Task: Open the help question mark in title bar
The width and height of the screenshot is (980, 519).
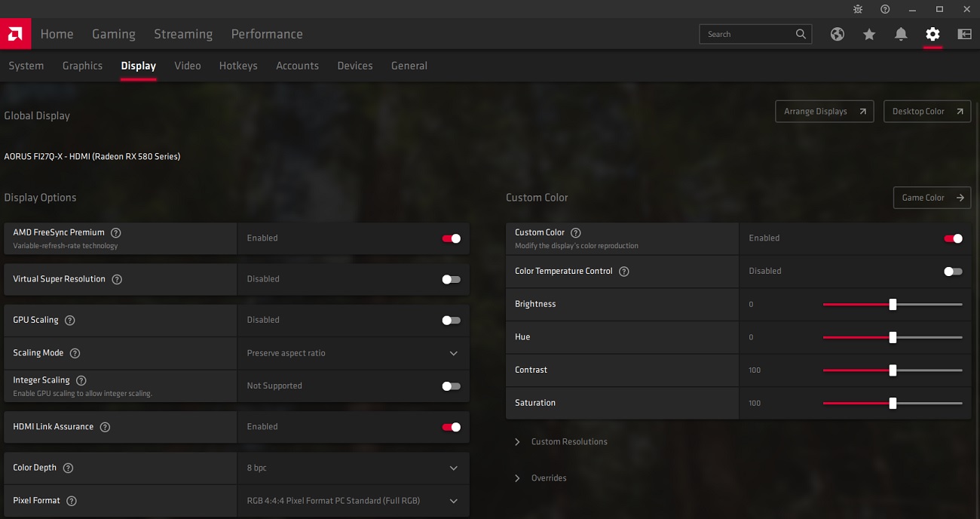Action: point(885,9)
